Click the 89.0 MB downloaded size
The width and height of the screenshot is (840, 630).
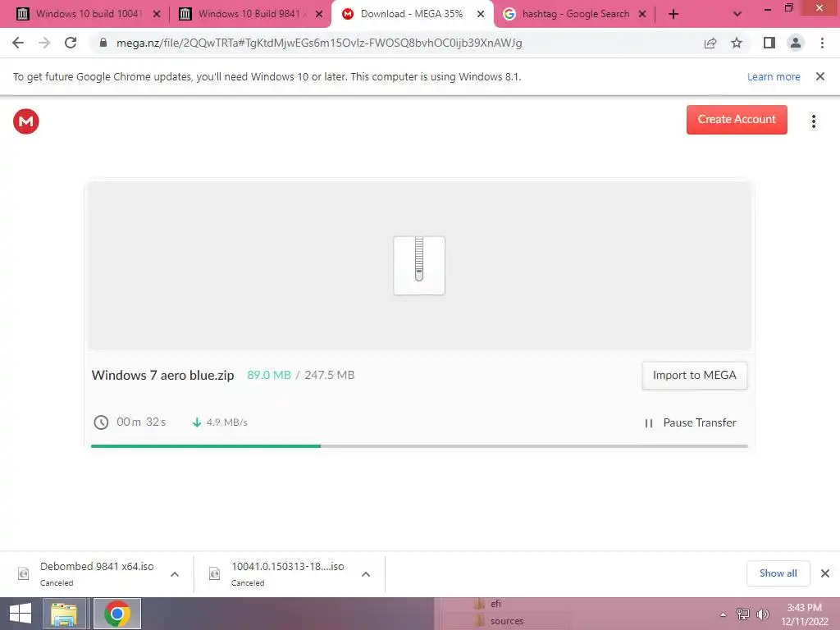coord(269,375)
